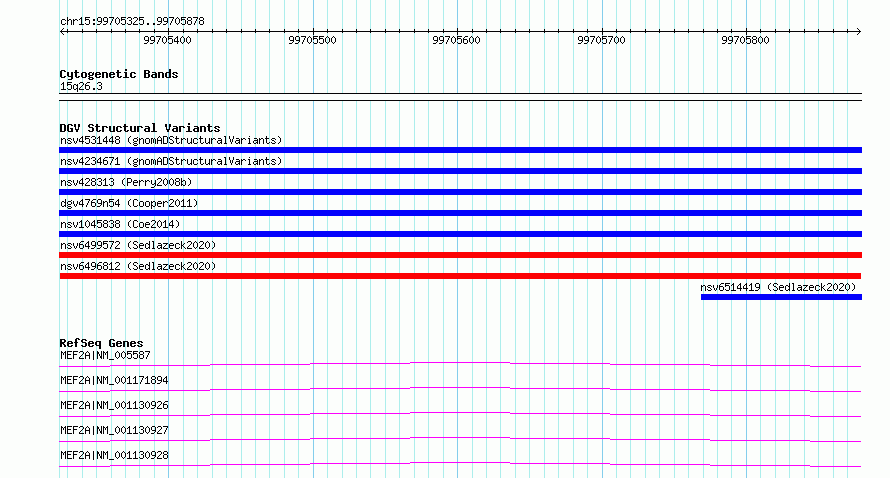Image resolution: width=890 pixels, height=478 pixels.
Task: Click the red bar for nsv6496812
Action: [x=460, y=276]
